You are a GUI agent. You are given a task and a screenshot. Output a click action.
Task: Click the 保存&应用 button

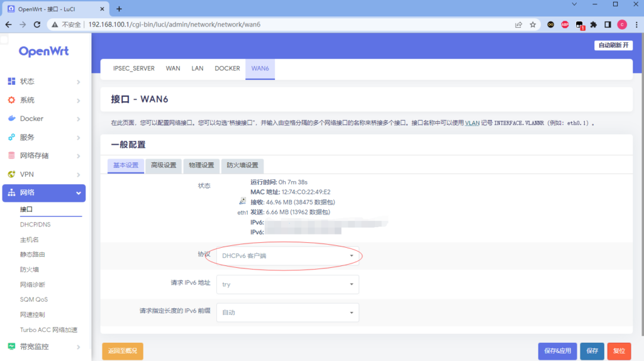click(557, 351)
